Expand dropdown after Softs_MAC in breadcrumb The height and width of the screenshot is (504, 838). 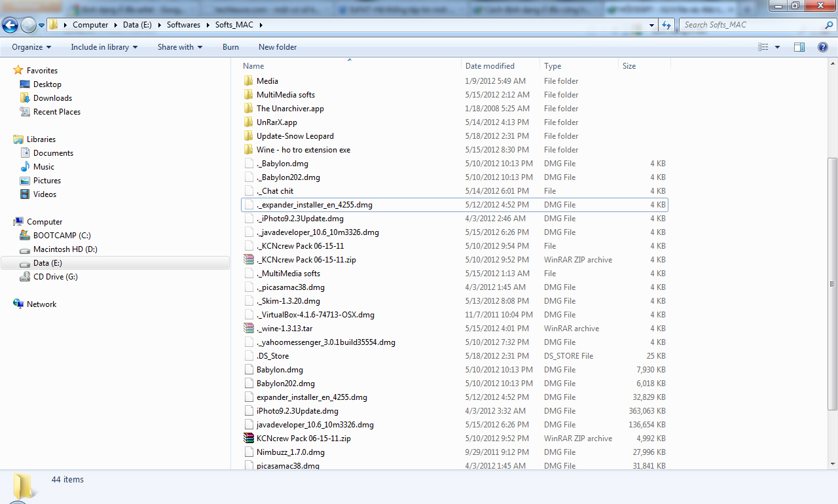click(260, 25)
